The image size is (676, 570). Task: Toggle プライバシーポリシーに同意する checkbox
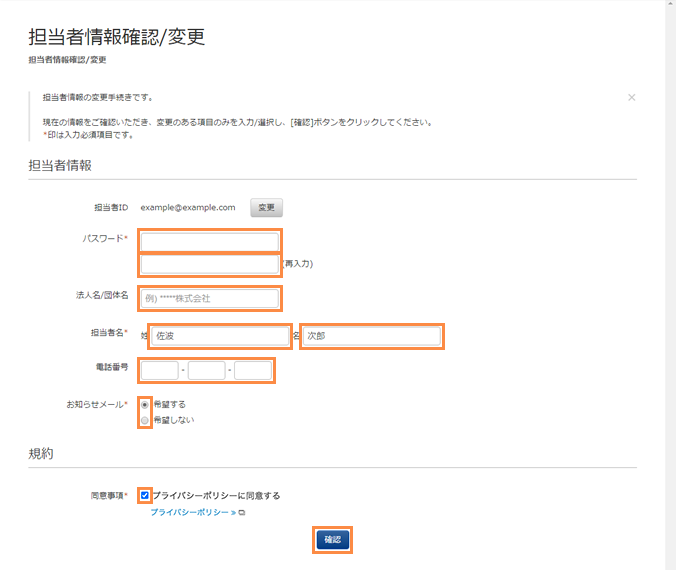[x=145, y=495]
